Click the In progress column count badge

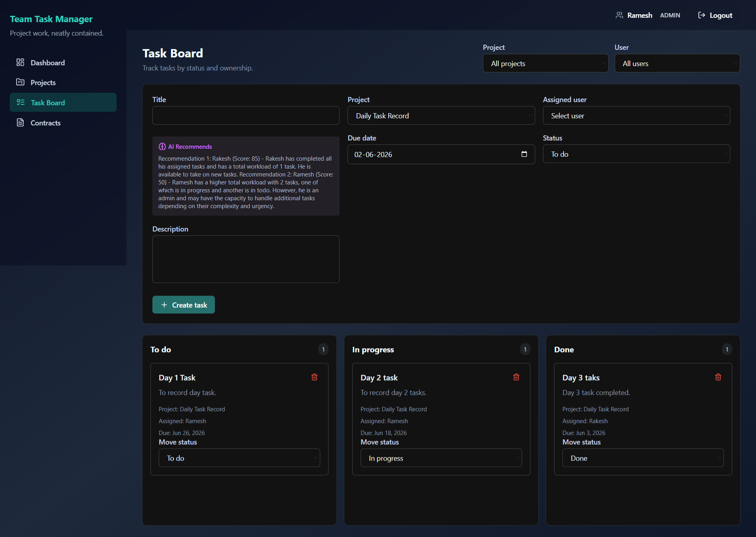[x=525, y=349]
